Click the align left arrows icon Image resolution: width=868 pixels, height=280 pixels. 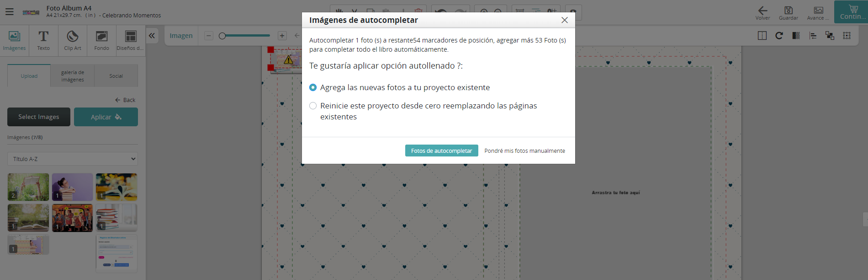[813, 36]
